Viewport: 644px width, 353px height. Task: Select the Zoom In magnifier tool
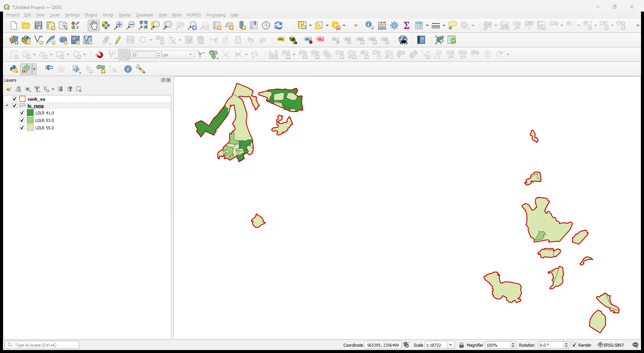pyautogui.click(x=118, y=25)
